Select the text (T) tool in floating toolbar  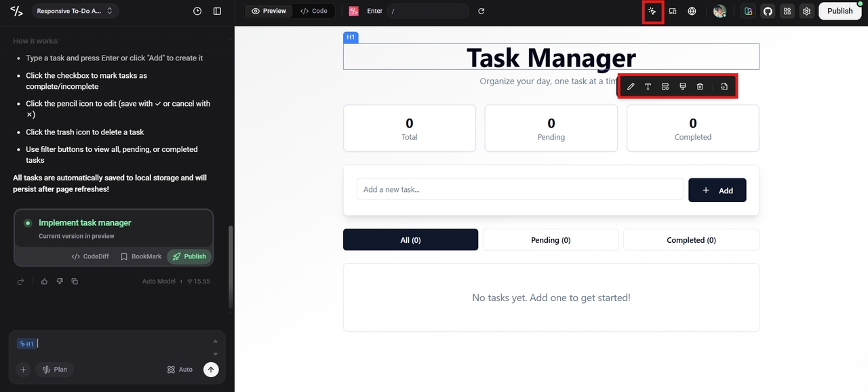point(648,87)
